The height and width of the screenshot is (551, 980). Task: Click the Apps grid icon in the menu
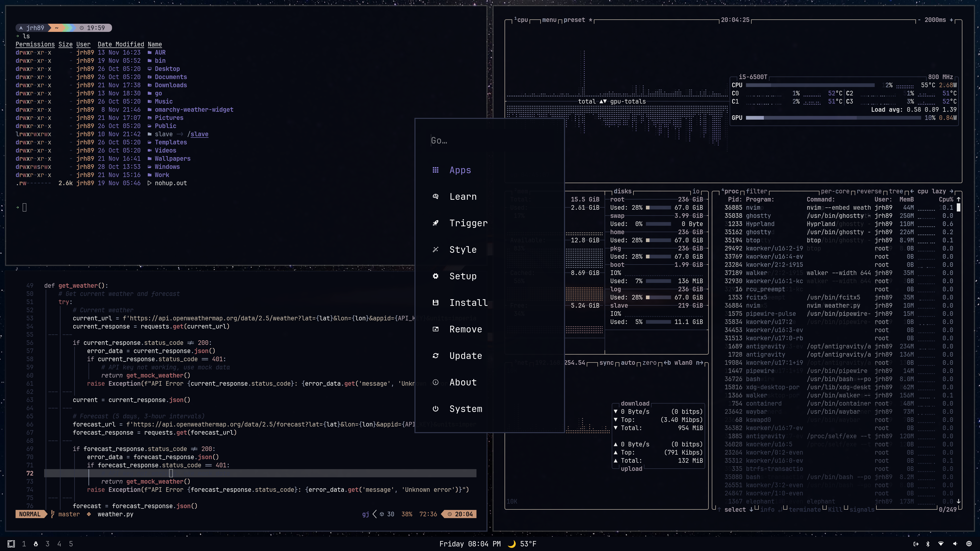tap(436, 170)
